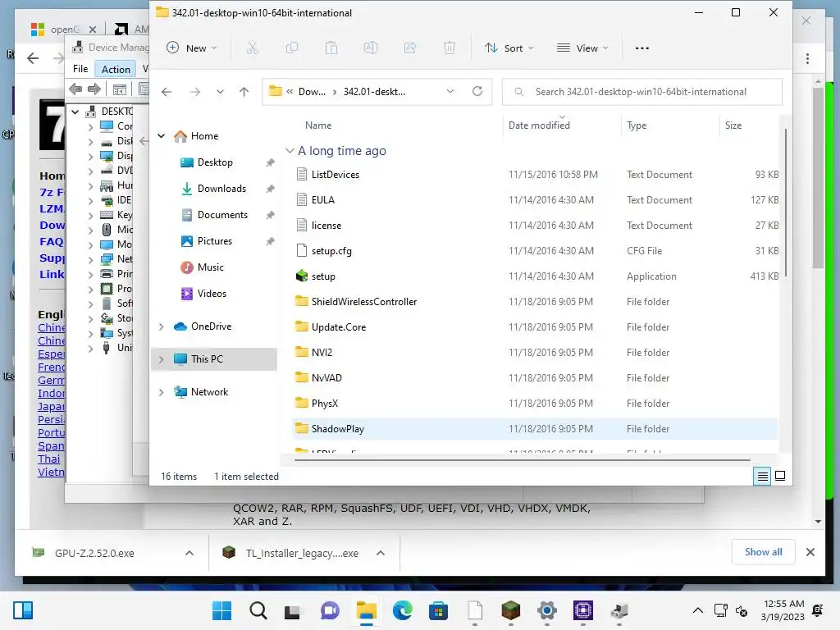Screen dimensions: 840x630
Task: Click the Rename icon in Explorer toolbar
Action: (371, 48)
